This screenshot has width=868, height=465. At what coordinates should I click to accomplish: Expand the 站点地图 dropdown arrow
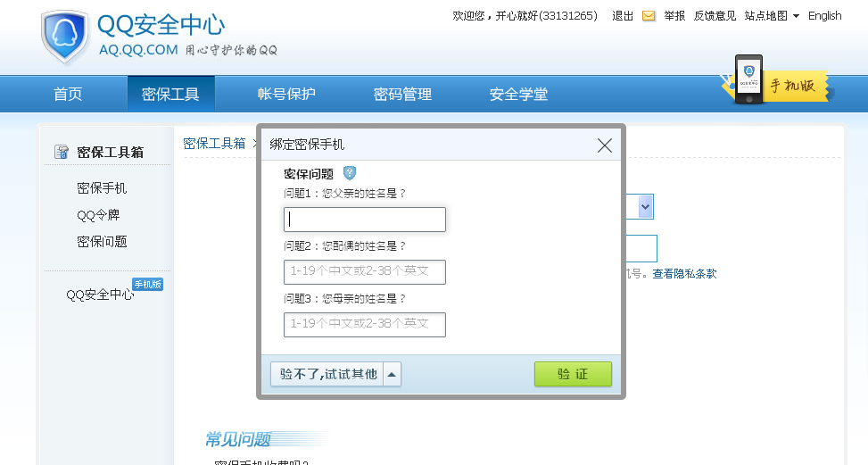pyautogui.click(x=796, y=16)
